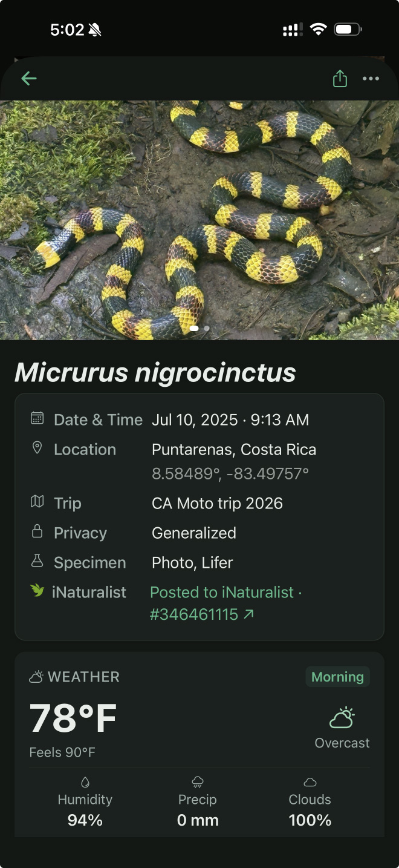Select the CA Moto trip 2026 value

coord(217,503)
